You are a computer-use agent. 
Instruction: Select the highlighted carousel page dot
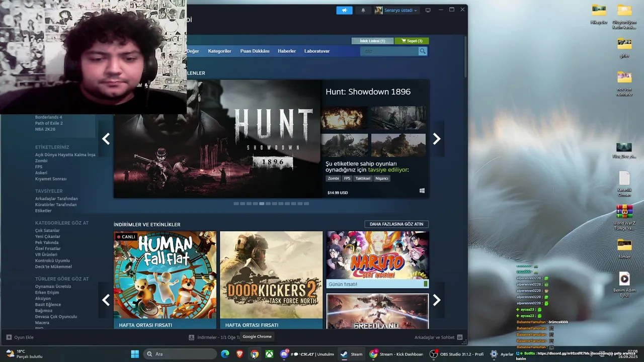coord(262,204)
